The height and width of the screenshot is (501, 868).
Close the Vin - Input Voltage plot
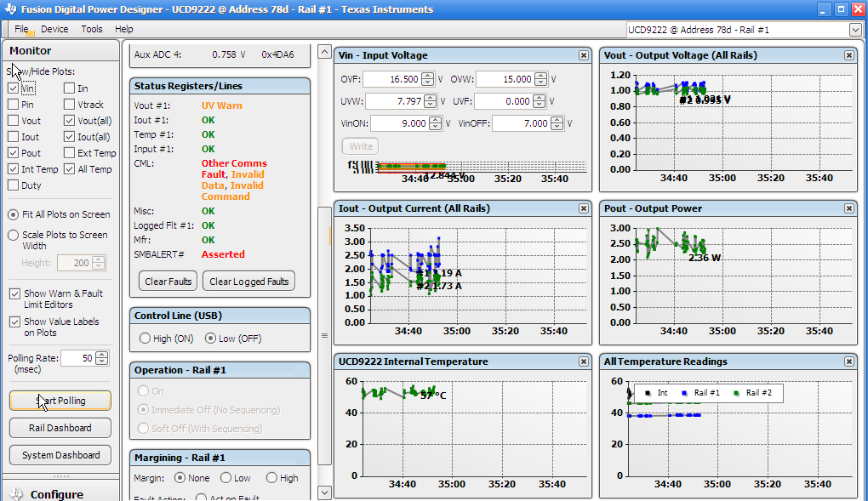pos(584,55)
